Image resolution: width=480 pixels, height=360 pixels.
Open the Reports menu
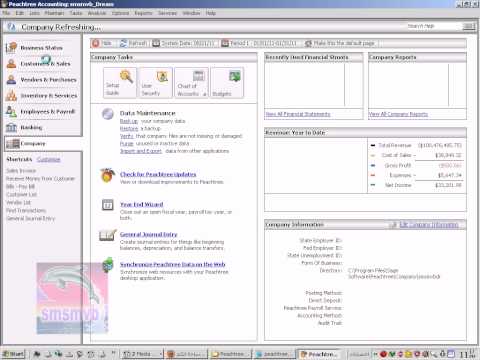tap(143, 13)
